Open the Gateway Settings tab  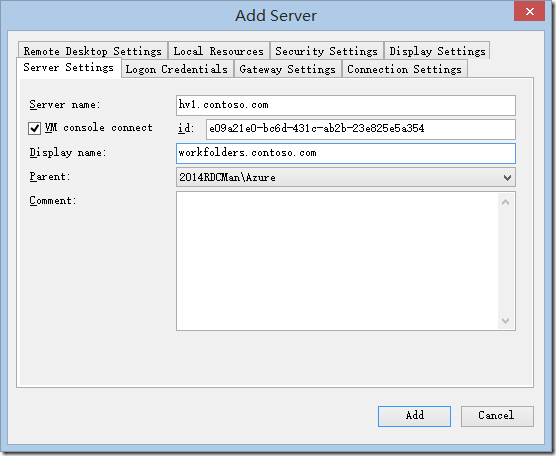coord(288,69)
